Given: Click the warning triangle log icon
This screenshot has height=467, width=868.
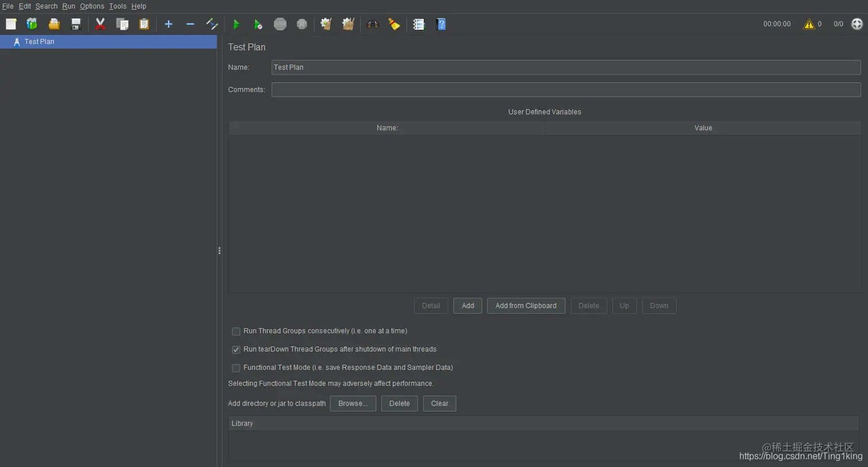Looking at the screenshot, I should [809, 24].
